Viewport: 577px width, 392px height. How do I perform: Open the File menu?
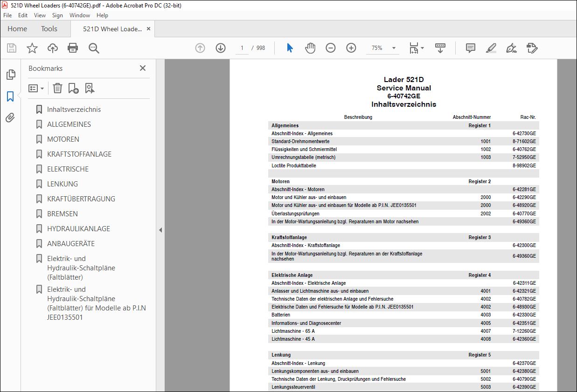[8, 15]
